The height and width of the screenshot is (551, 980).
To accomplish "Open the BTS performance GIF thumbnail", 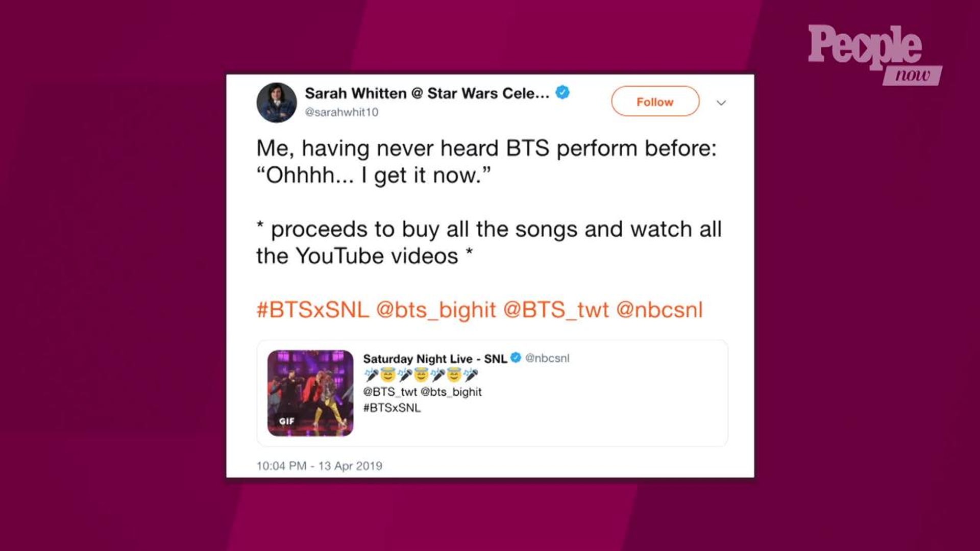I will pos(310,393).
